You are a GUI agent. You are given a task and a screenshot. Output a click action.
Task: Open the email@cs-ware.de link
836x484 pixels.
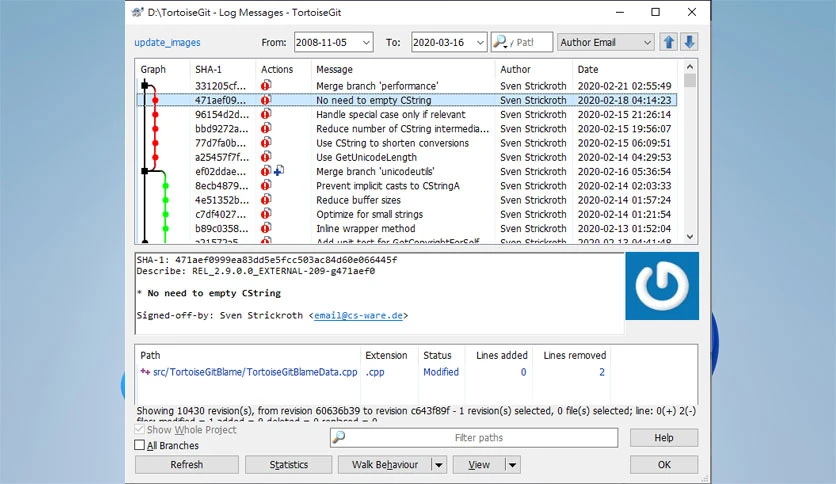point(358,316)
